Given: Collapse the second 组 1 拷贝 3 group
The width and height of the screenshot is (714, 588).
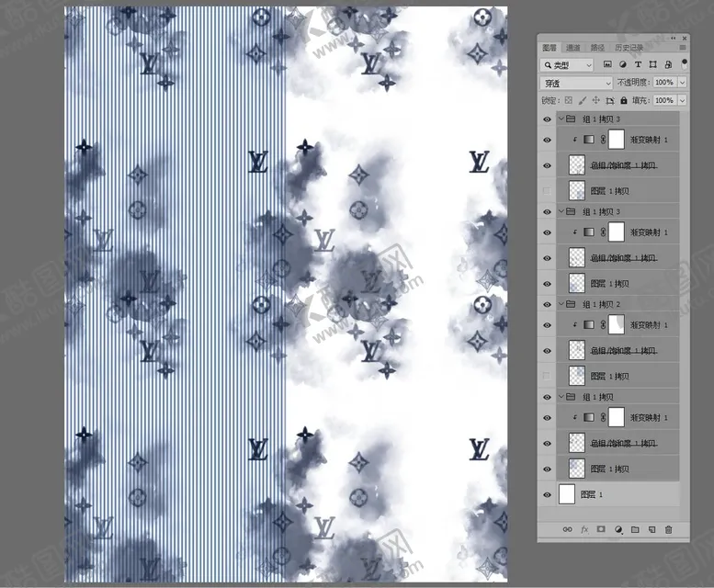Looking at the screenshot, I should tap(561, 211).
